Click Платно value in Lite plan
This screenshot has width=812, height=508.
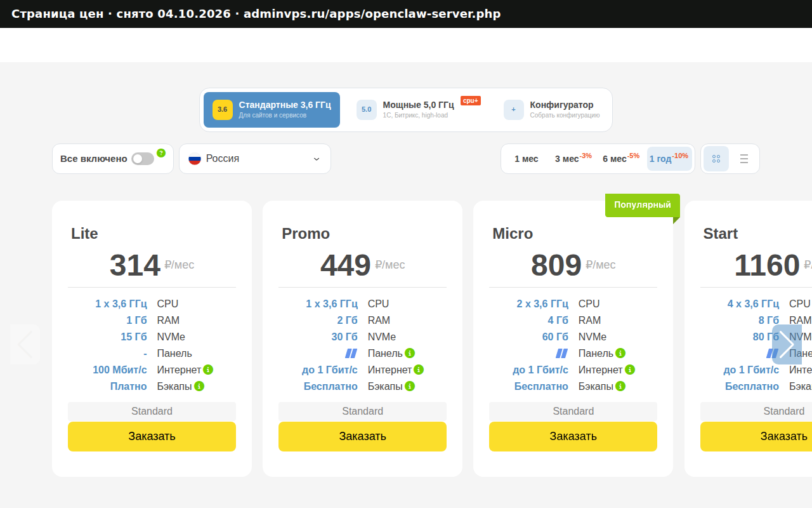pos(129,386)
